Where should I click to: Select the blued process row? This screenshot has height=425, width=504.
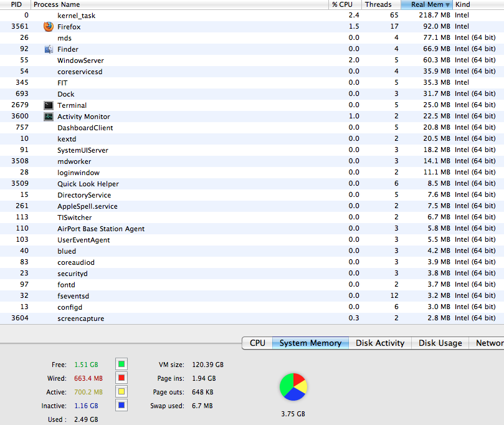click(x=252, y=251)
